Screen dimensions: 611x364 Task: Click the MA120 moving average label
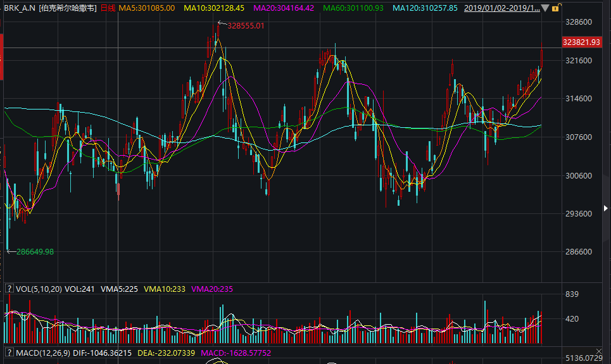point(425,8)
